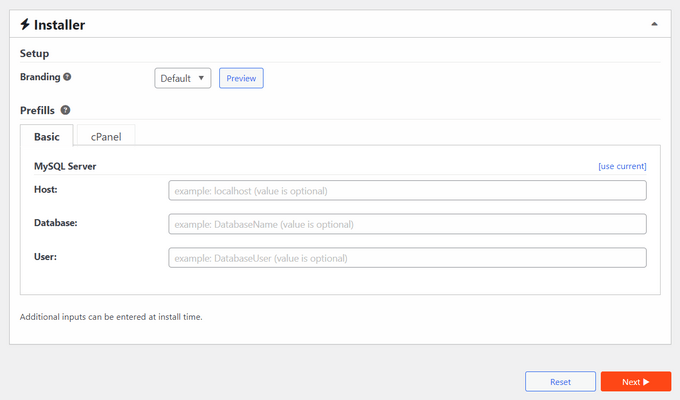Open the Branding Default dropdown
680x400 pixels.
[x=182, y=78]
